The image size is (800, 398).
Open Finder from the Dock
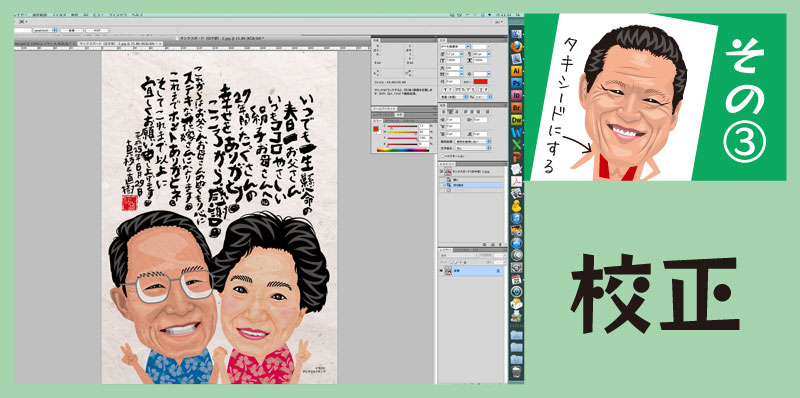pos(516,35)
